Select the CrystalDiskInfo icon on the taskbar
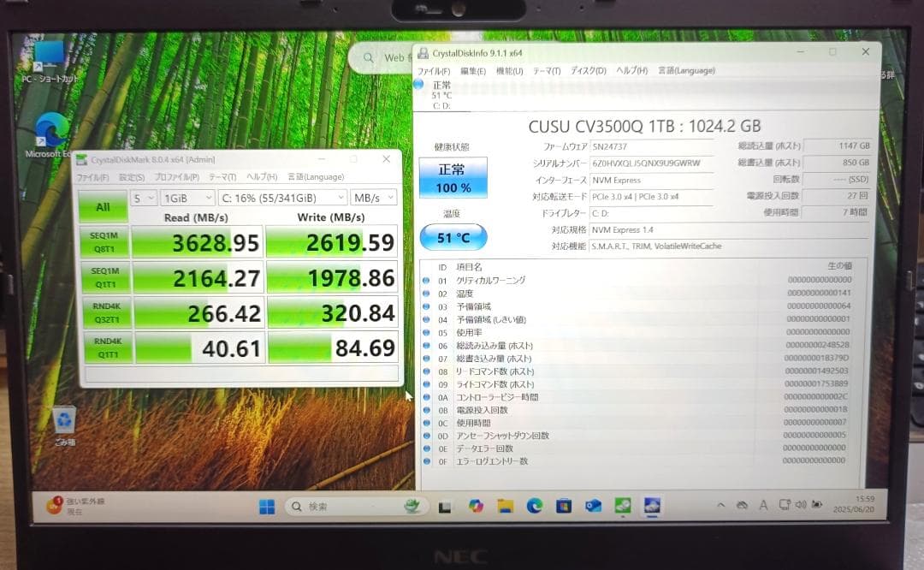The width and height of the screenshot is (924, 570). coord(652,506)
